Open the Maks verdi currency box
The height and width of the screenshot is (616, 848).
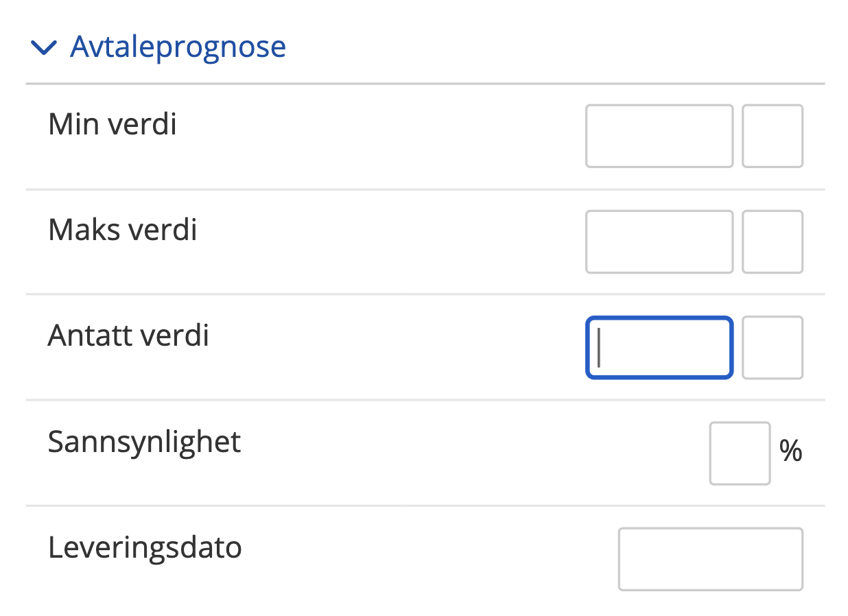(x=772, y=241)
